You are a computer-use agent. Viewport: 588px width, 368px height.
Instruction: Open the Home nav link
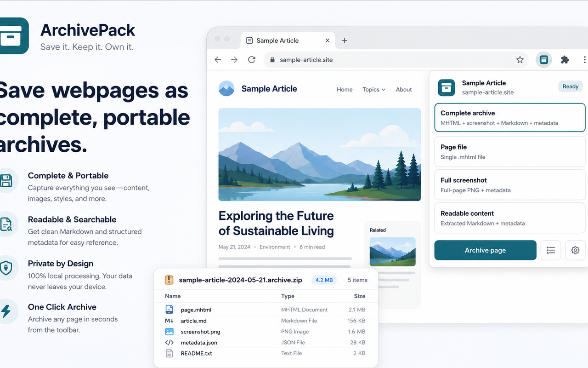(x=345, y=90)
